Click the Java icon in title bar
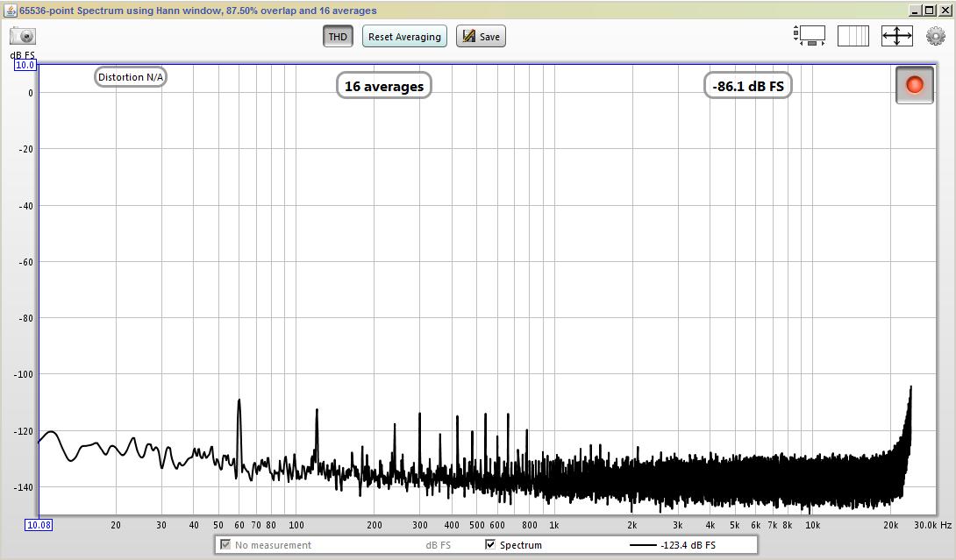 click(11, 11)
